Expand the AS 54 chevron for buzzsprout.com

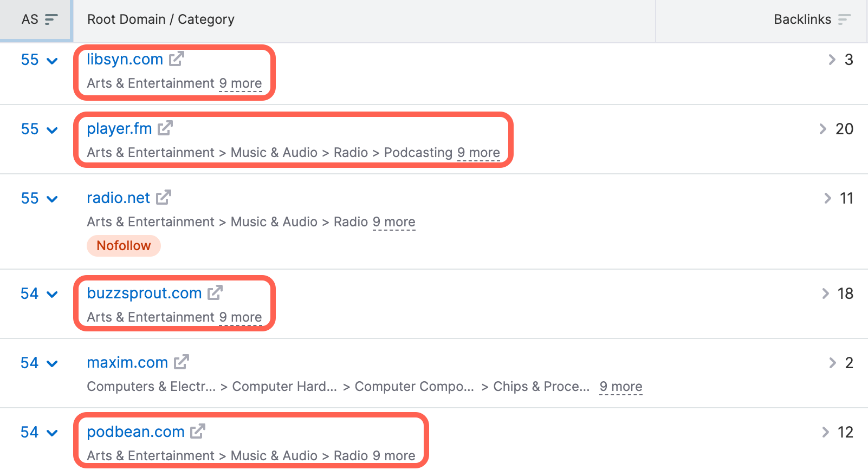[53, 295]
